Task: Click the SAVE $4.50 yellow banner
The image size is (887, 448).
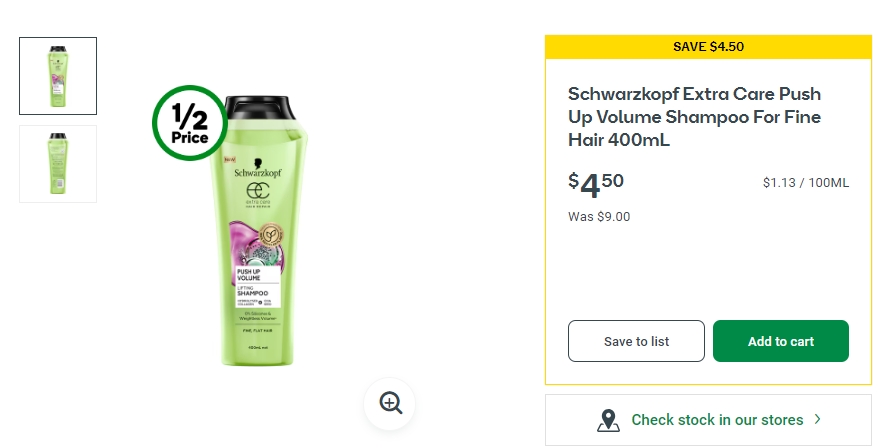Action: tap(708, 47)
